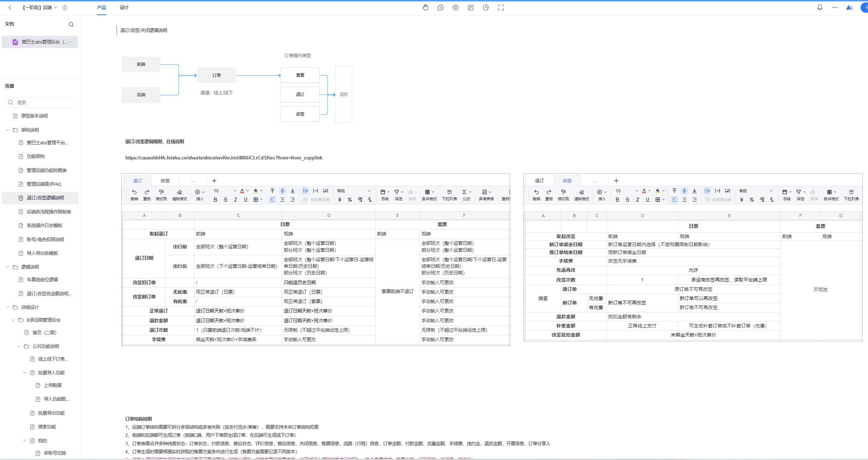
Task: Click the 订单 box in the flowchart
Action: tap(216, 75)
